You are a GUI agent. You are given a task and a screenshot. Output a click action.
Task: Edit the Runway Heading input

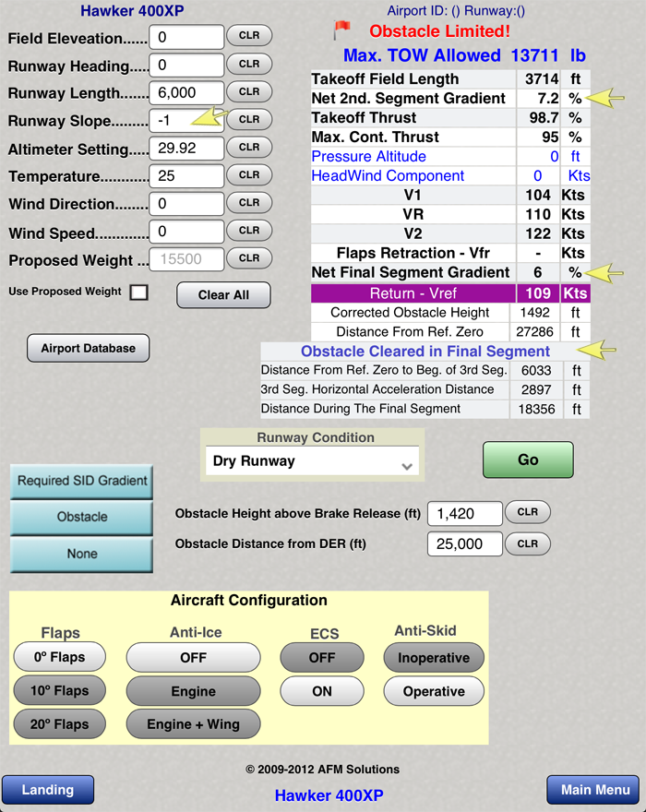186,66
